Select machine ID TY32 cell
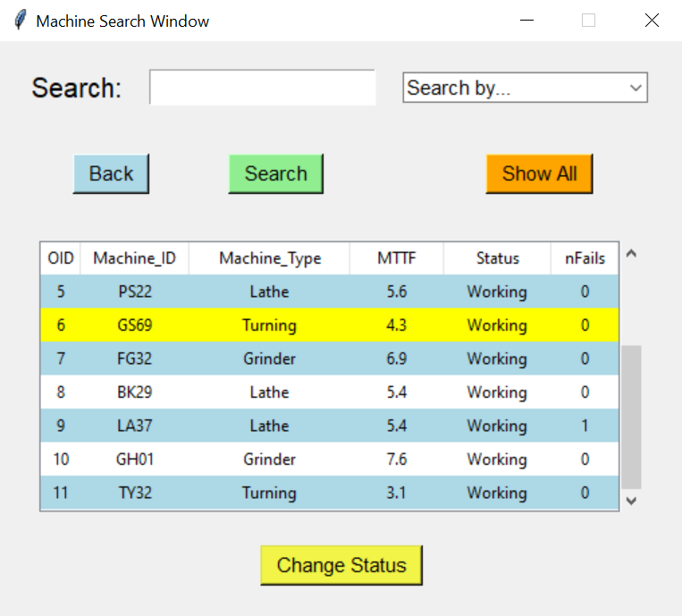Image resolution: width=682 pixels, height=616 pixels. tap(135, 493)
